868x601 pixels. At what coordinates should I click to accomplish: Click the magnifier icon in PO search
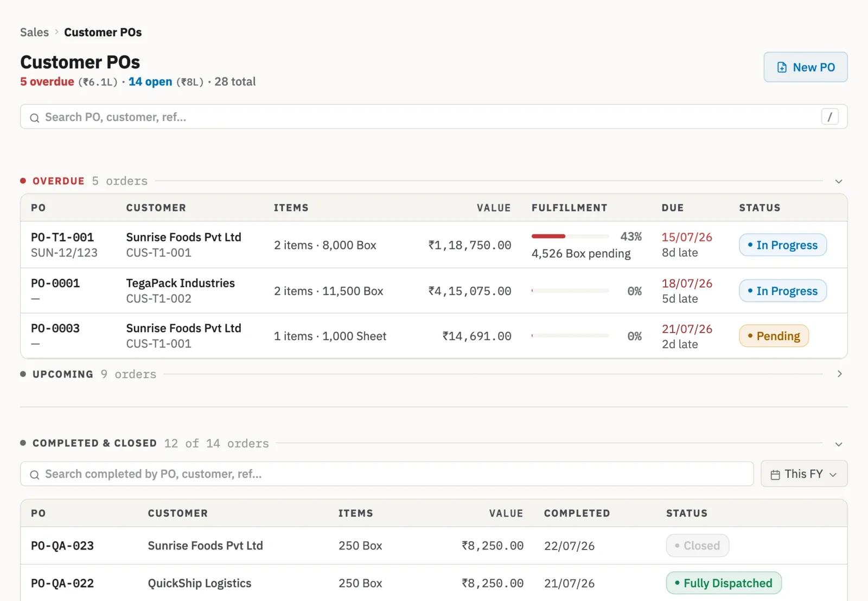coord(35,118)
